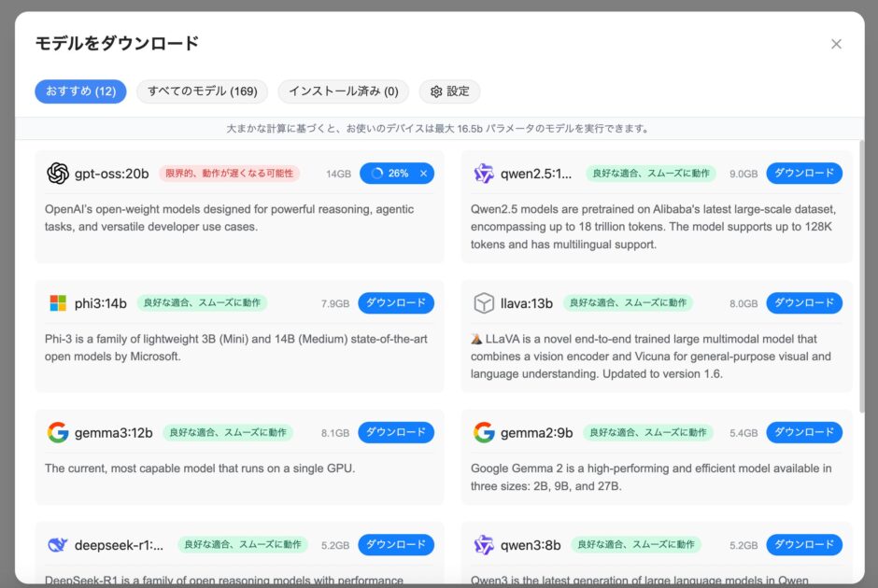Download the llava:13b model

pos(804,303)
